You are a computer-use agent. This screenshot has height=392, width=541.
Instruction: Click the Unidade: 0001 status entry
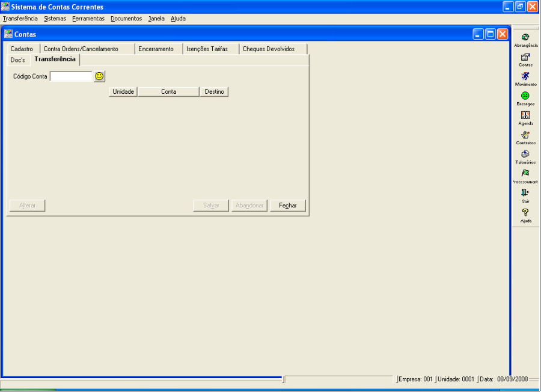pos(456,379)
